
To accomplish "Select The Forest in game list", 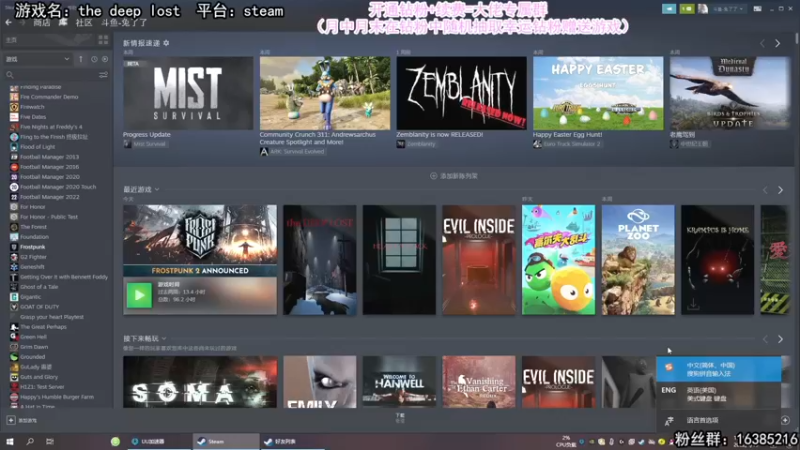I will point(33,227).
